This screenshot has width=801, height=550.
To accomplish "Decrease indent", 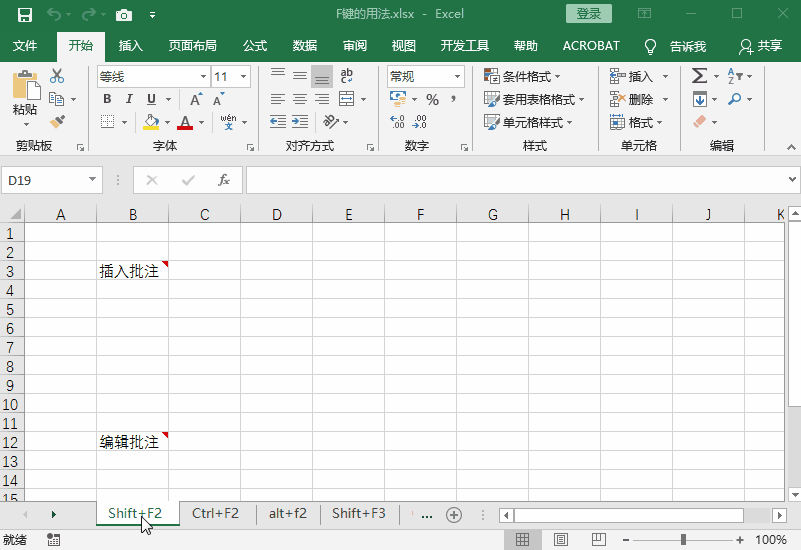I will 278,122.
